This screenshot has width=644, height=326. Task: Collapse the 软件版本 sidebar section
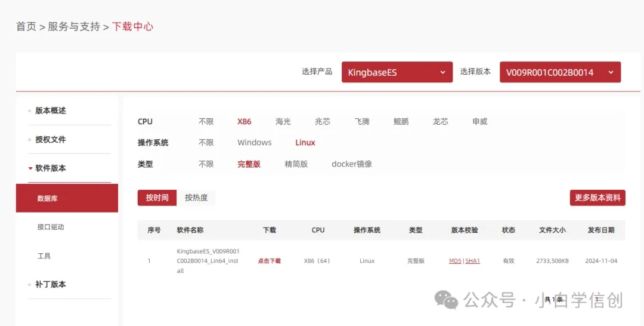point(51,168)
